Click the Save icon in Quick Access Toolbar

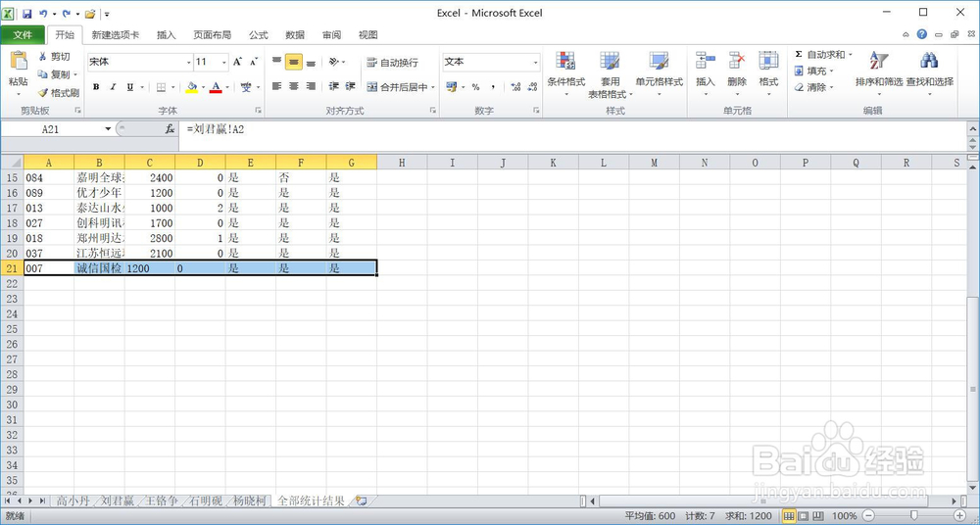[x=26, y=13]
